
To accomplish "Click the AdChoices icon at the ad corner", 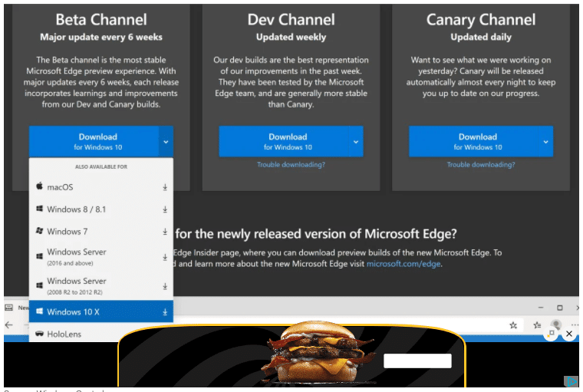I will (x=571, y=381).
